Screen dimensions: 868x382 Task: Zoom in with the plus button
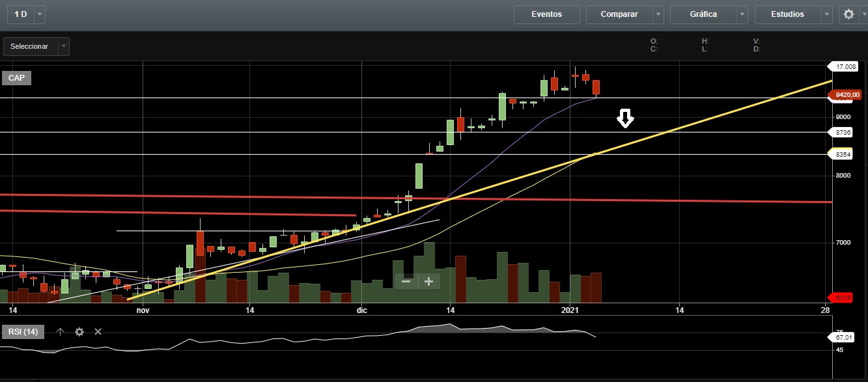click(x=428, y=281)
